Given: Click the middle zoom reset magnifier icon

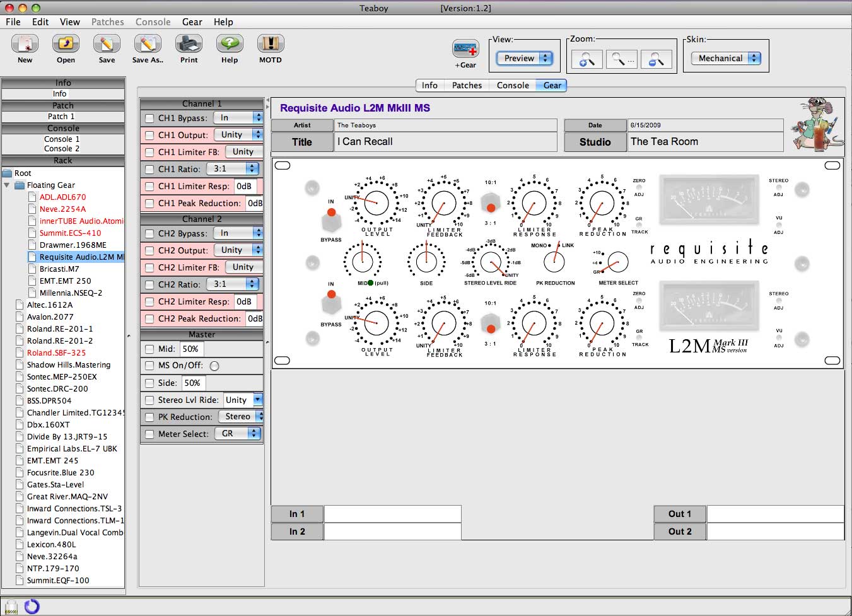Looking at the screenshot, I should (x=622, y=59).
